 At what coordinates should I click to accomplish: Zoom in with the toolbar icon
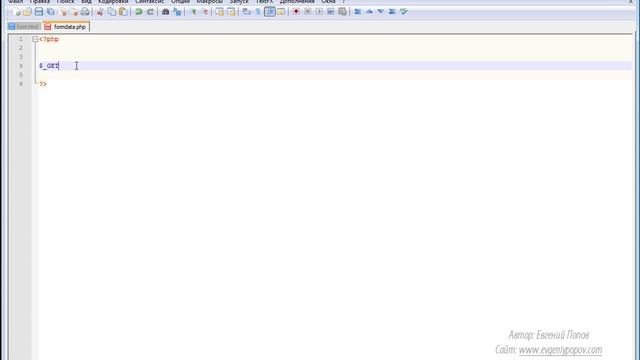coord(194,12)
